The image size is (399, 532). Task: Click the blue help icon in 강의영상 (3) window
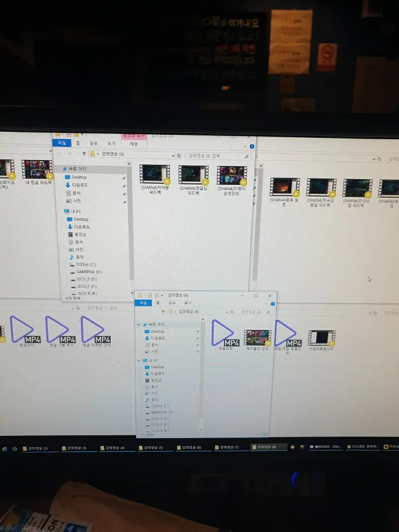tap(252, 146)
